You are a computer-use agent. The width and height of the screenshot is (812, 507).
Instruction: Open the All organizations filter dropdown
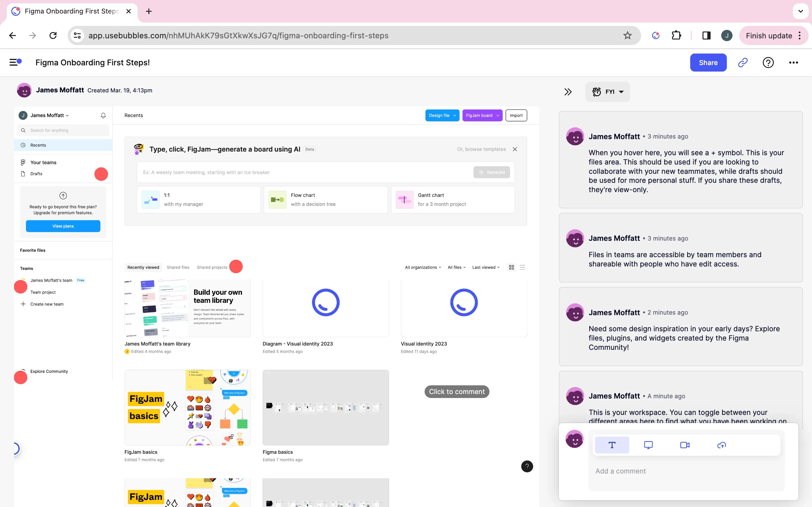tap(423, 267)
